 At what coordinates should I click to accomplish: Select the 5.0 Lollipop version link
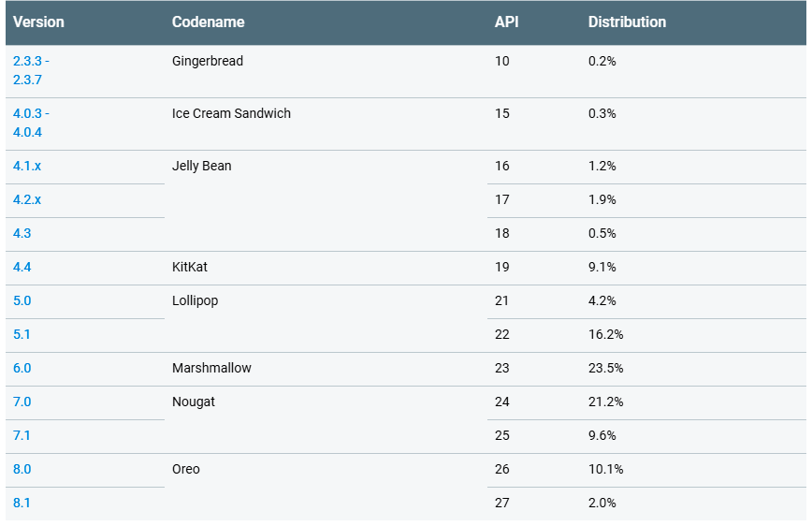[x=22, y=300]
